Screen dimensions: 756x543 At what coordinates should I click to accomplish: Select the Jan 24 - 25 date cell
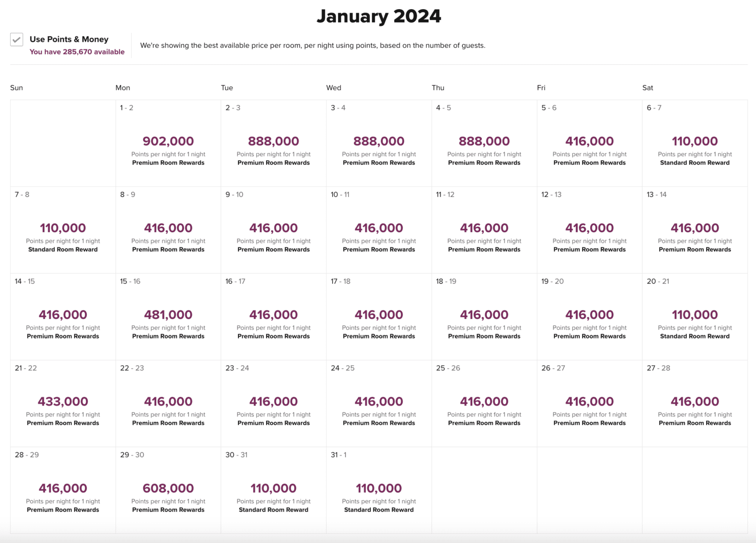click(x=379, y=403)
